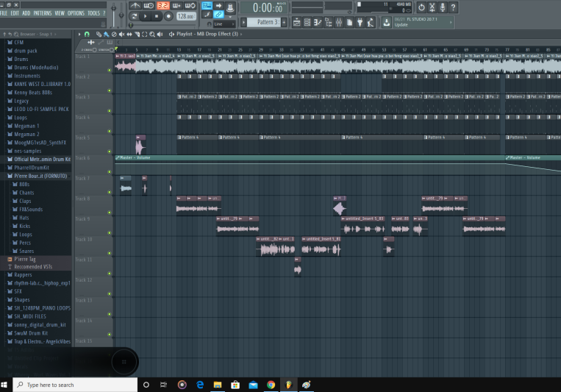This screenshot has width=561, height=392.
Task: Add new pattern with plus button
Action: pos(284,22)
